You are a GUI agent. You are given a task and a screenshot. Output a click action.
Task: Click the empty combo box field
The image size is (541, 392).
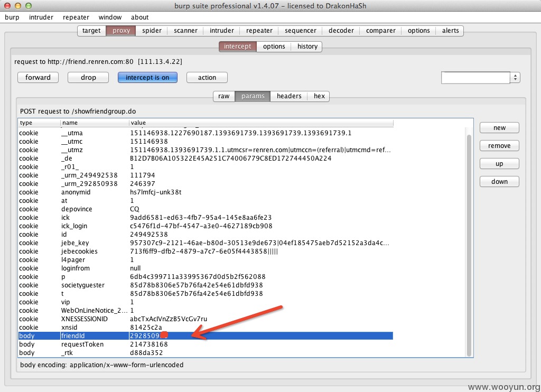[x=475, y=78]
